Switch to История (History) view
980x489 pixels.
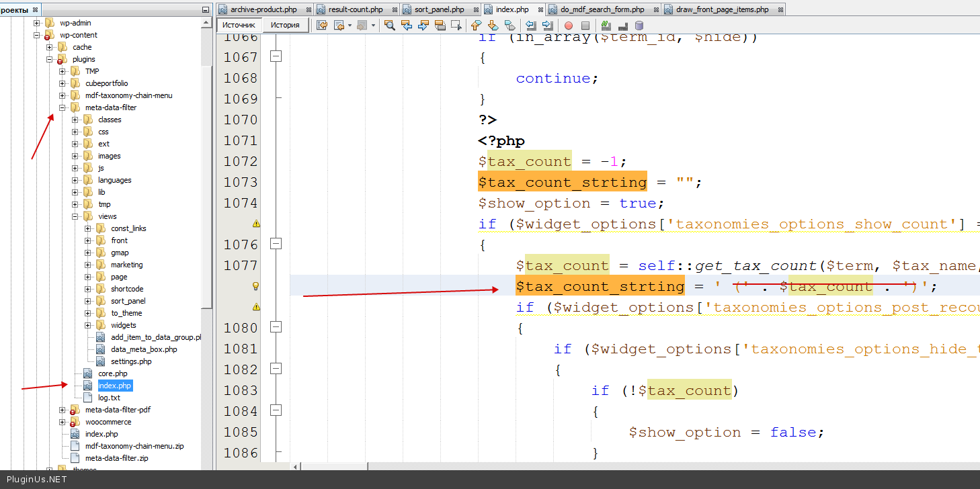(285, 25)
